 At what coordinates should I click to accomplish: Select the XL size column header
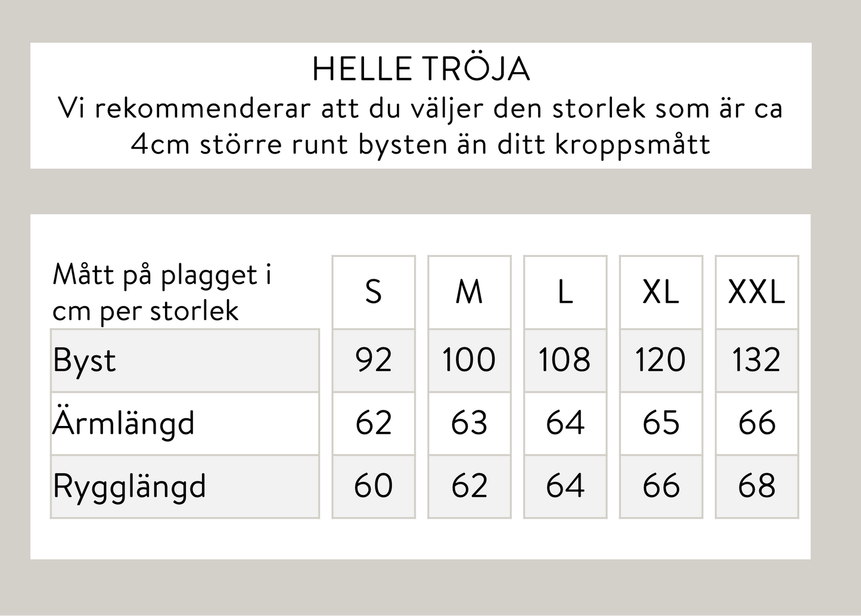(x=661, y=292)
